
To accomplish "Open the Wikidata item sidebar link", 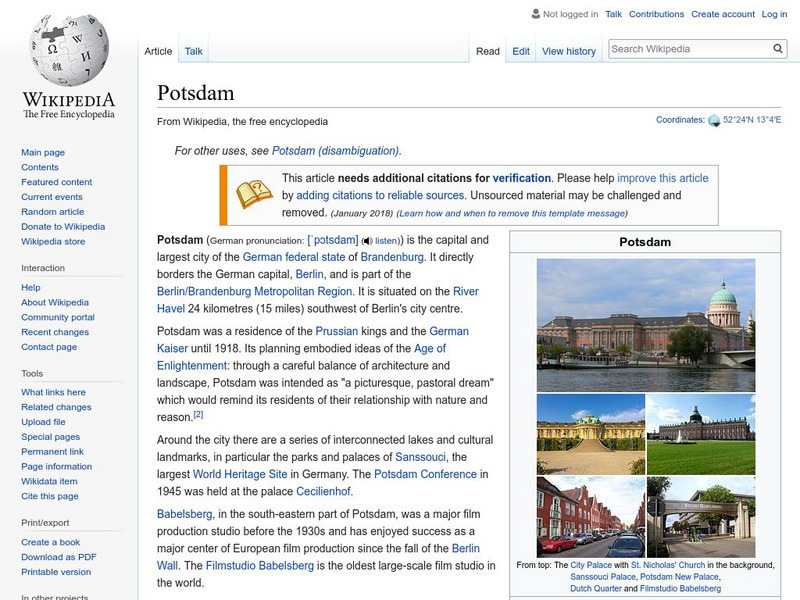I will [x=47, y=479].
